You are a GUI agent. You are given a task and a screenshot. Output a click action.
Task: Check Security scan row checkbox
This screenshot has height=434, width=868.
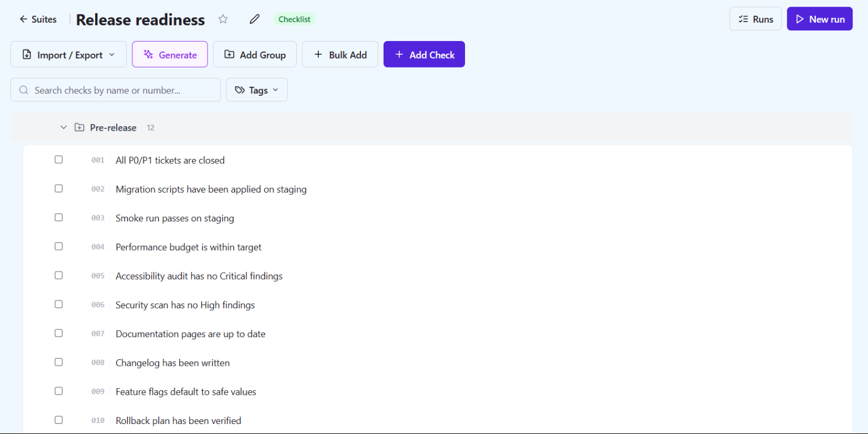[x=59, y=304]
